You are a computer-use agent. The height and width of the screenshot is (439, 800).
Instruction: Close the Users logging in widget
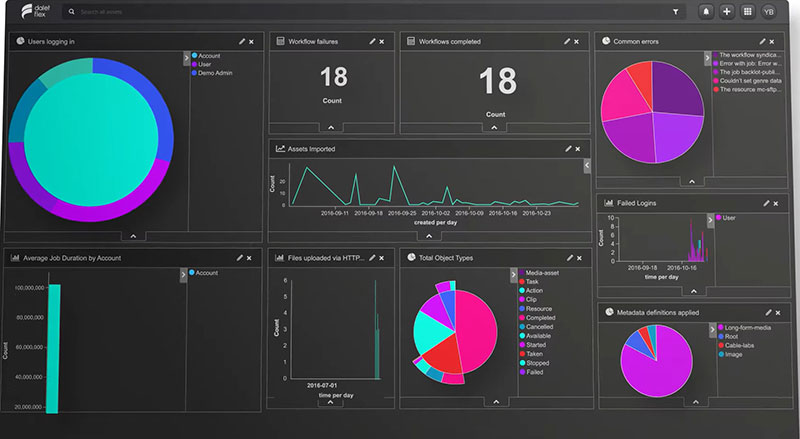point(252,42)
